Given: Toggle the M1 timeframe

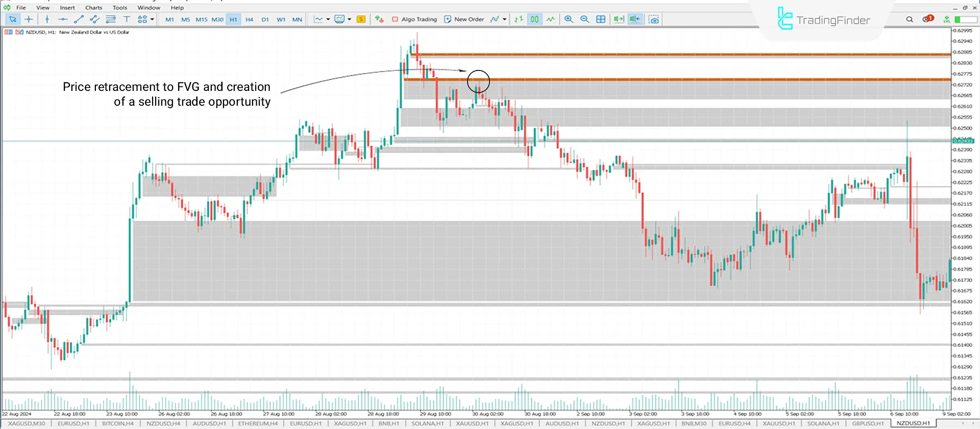Looking at the screenshot, I should tap(169, 19).
